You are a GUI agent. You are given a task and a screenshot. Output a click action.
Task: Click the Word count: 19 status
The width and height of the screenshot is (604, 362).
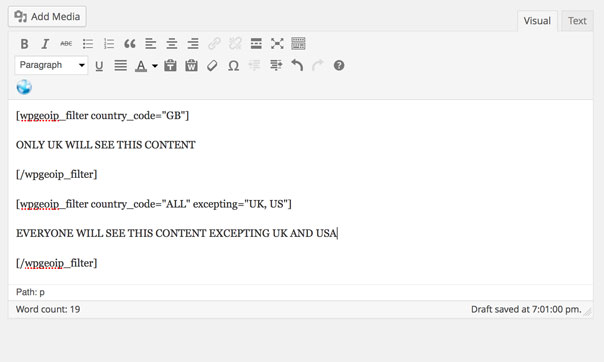pyautogui.click(x=48, y=309)
